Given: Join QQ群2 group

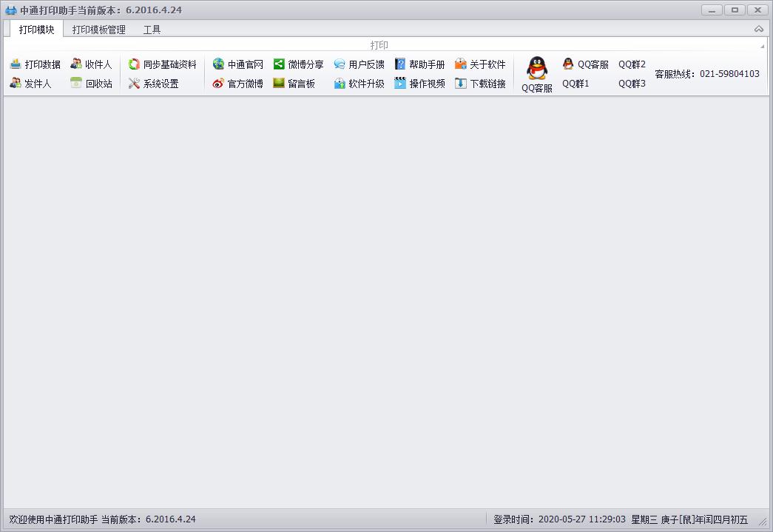Looking at the screenshot, I should 632,64.
